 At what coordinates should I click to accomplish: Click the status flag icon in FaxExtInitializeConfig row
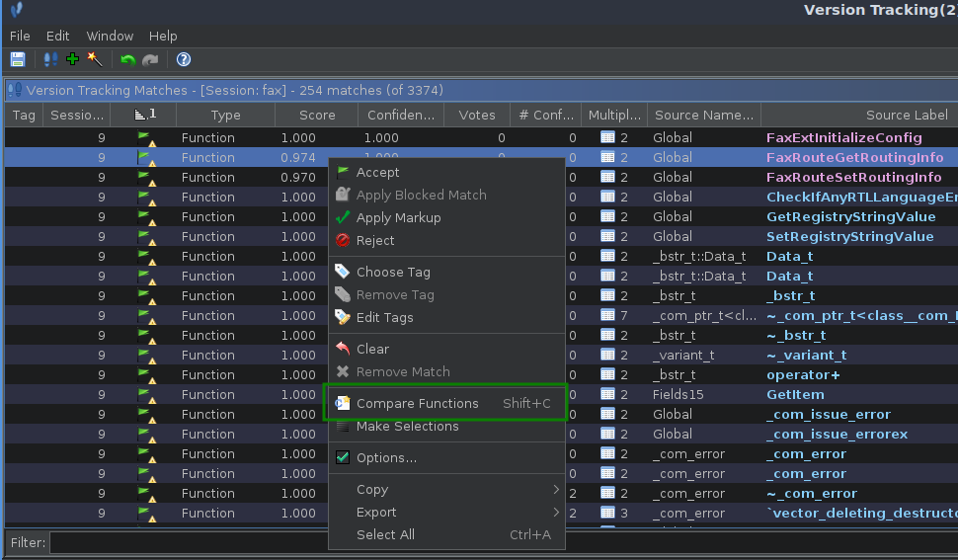(x=144, y=138)
